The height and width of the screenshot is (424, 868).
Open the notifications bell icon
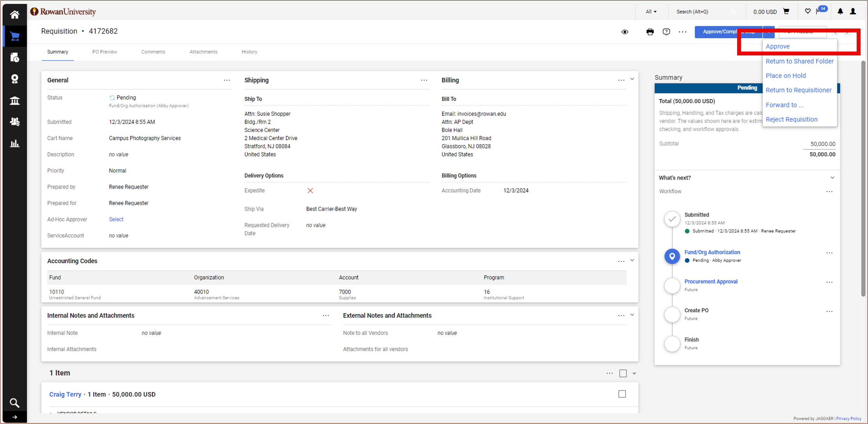[840, 11]
